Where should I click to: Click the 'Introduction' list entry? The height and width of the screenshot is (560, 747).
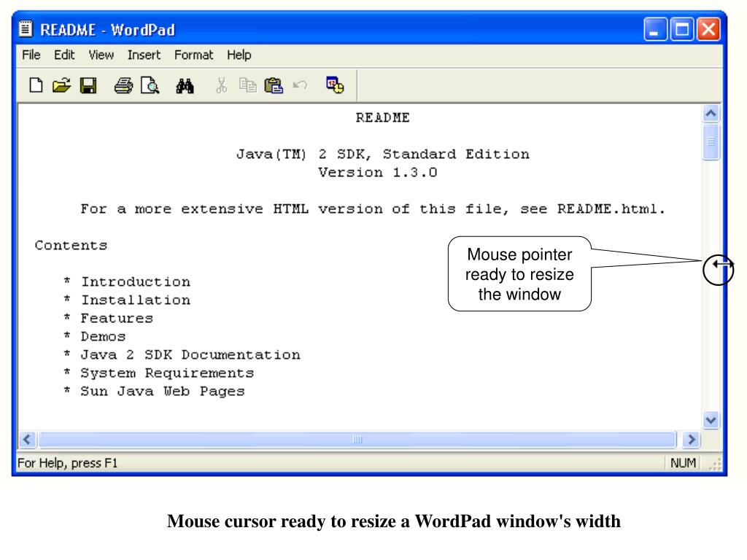point(135,282)
